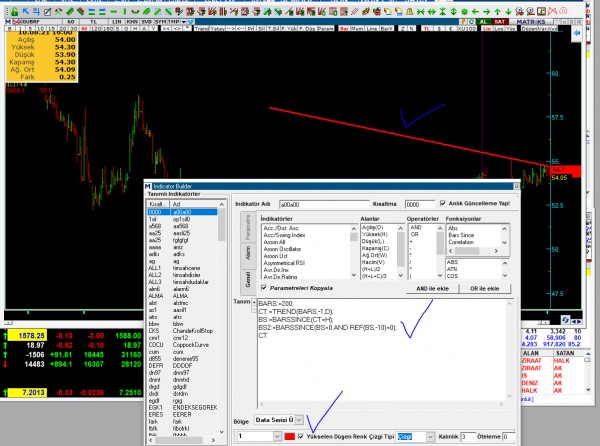
Task: Click the Twitter bird icon
Action: point(191,22)
